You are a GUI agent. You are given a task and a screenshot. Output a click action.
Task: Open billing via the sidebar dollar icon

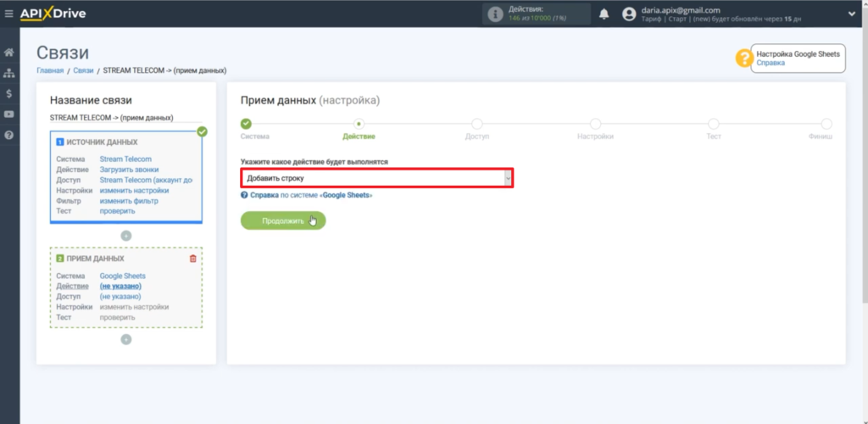[x=8, y=93]
